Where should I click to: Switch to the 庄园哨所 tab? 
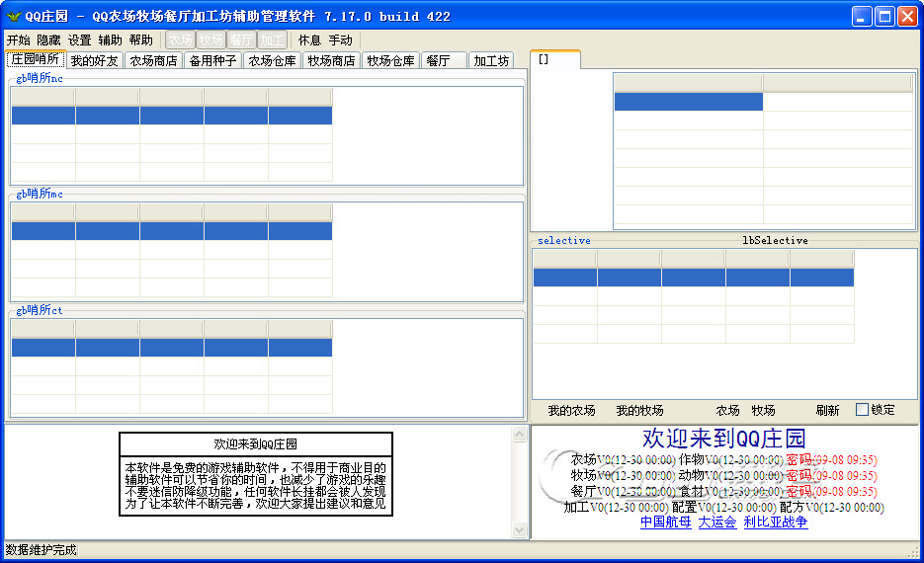click(36, 59)
